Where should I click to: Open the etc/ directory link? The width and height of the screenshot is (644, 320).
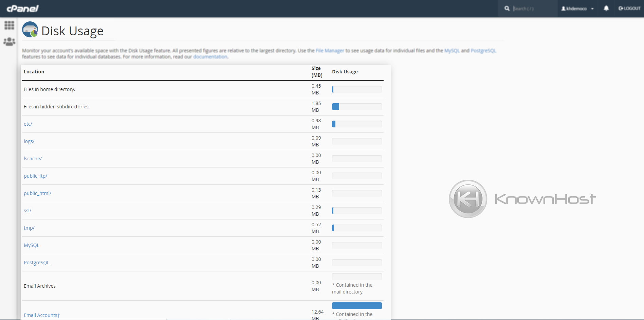tap(28, 124)
